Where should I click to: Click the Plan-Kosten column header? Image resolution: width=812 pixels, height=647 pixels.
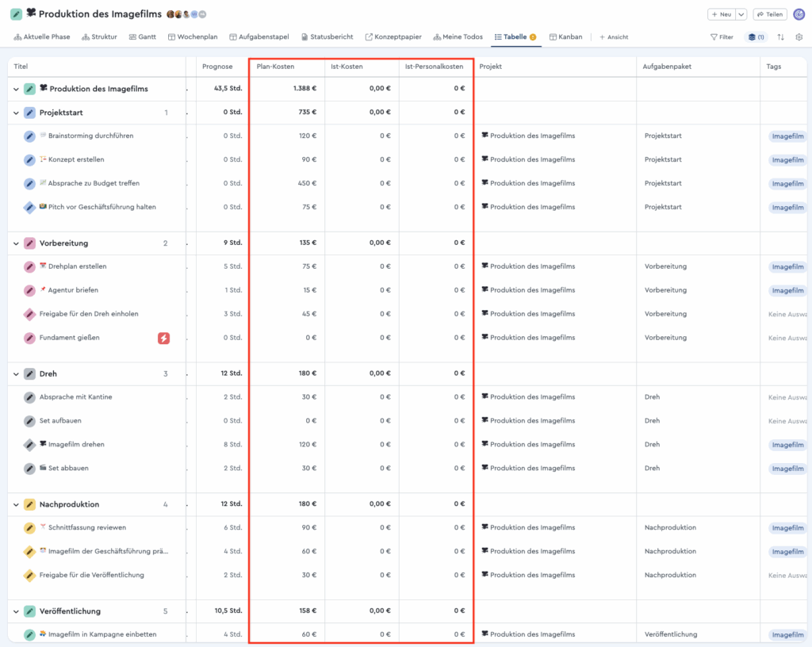coord(287,67)
